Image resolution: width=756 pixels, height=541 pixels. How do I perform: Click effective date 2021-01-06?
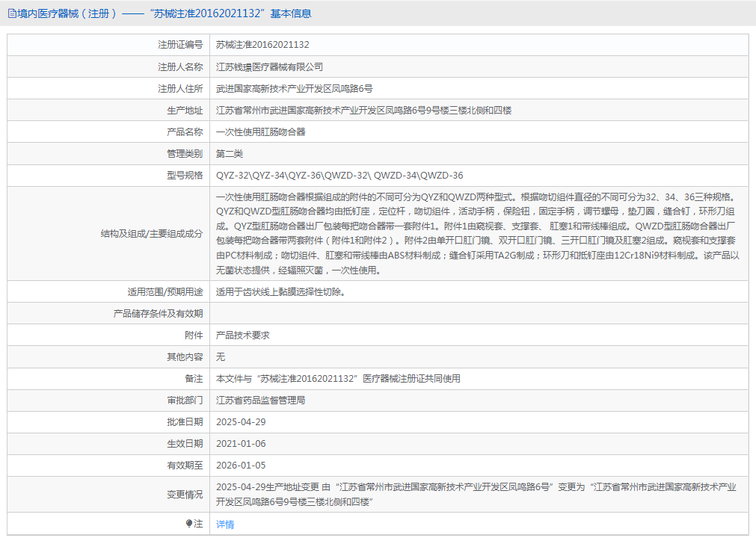pos(241,444)
